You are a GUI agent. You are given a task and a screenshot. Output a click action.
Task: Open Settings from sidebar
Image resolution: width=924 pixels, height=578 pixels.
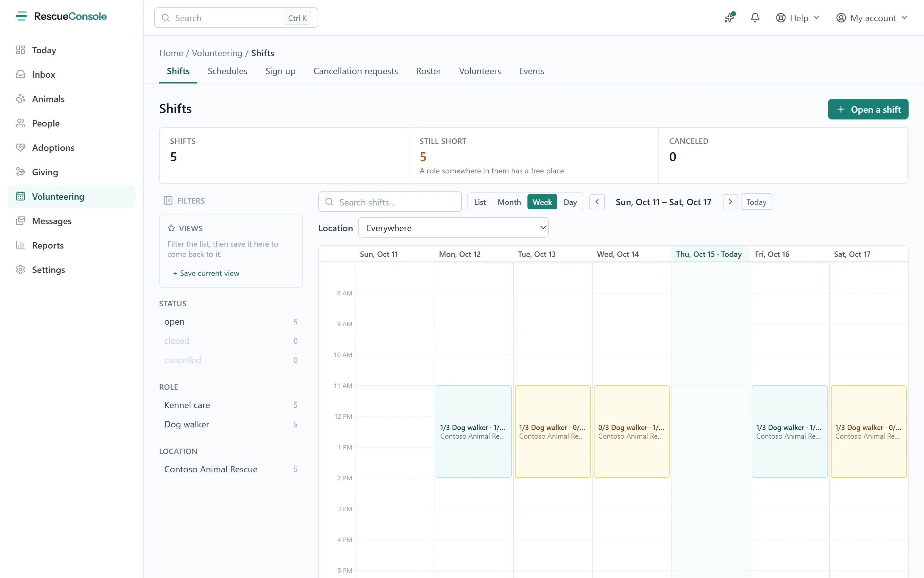(x=72, y=270)
